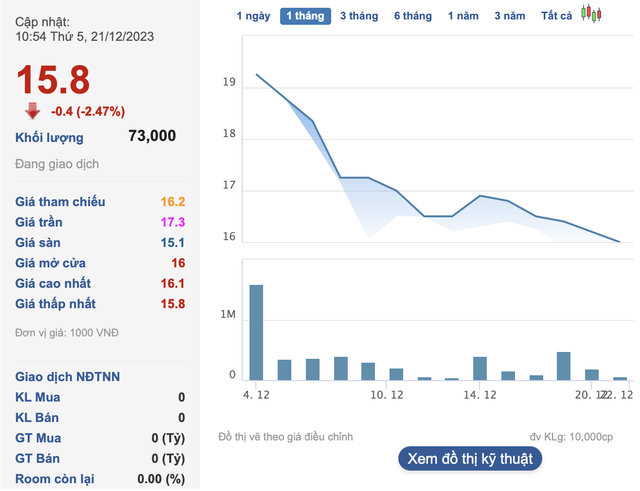Click the volume bar above 14. 12
The width and height of the screenshot is (640, 491).
pos(480,368)
